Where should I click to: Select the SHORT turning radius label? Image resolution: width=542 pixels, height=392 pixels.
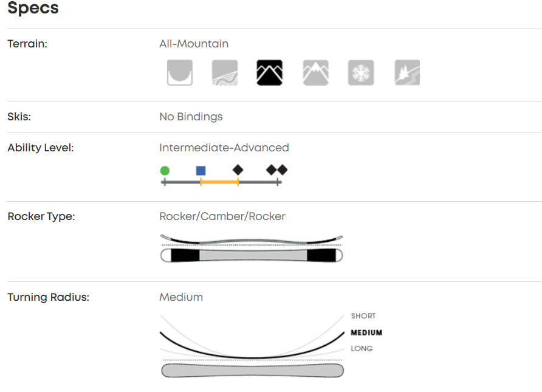click(363, 316)
